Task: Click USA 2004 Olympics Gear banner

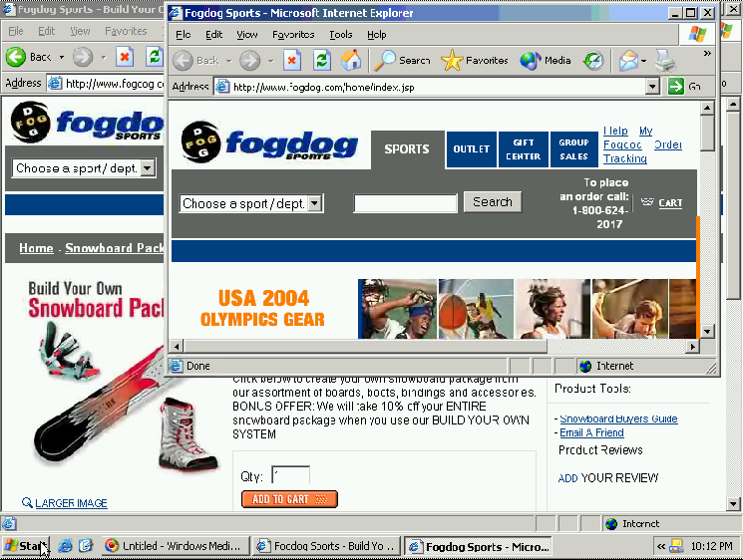Action: pyautogui.click(x=262, y=308)
